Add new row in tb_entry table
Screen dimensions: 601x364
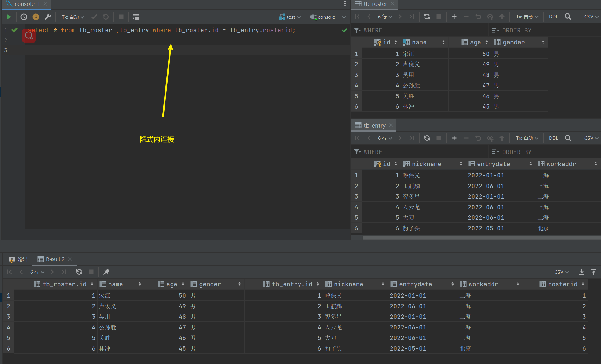pyautogui.click(x=454, y=138)
